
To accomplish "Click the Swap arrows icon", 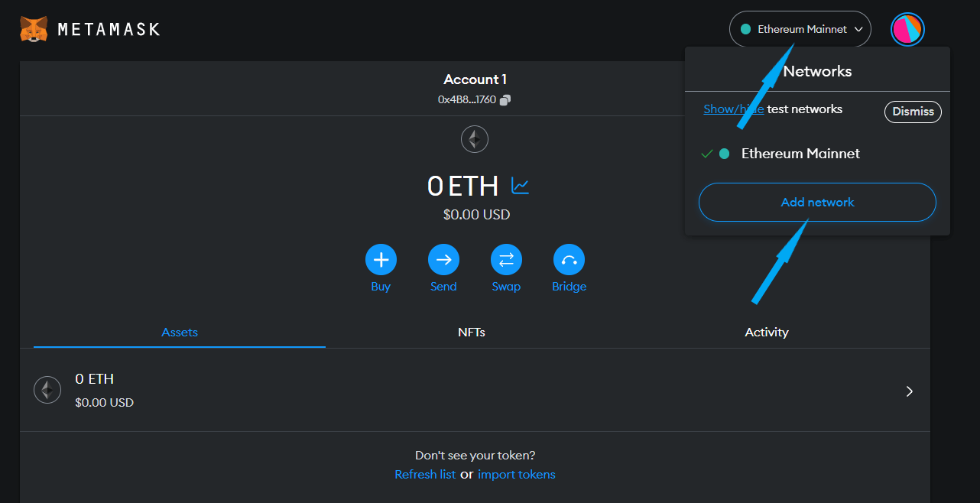I will point(506,260).
